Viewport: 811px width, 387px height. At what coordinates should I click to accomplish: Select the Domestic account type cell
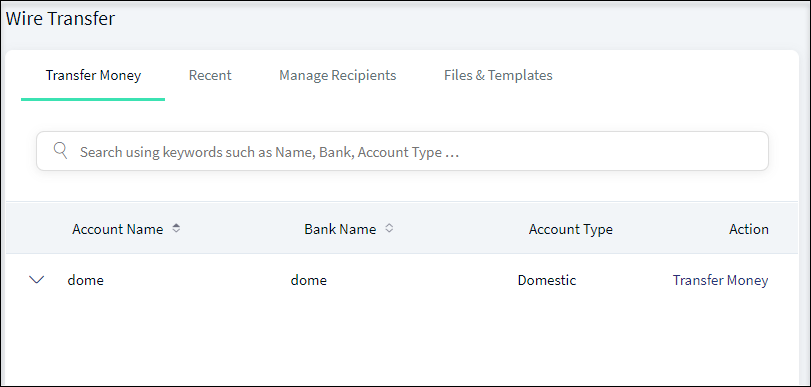tap(547, 280)
